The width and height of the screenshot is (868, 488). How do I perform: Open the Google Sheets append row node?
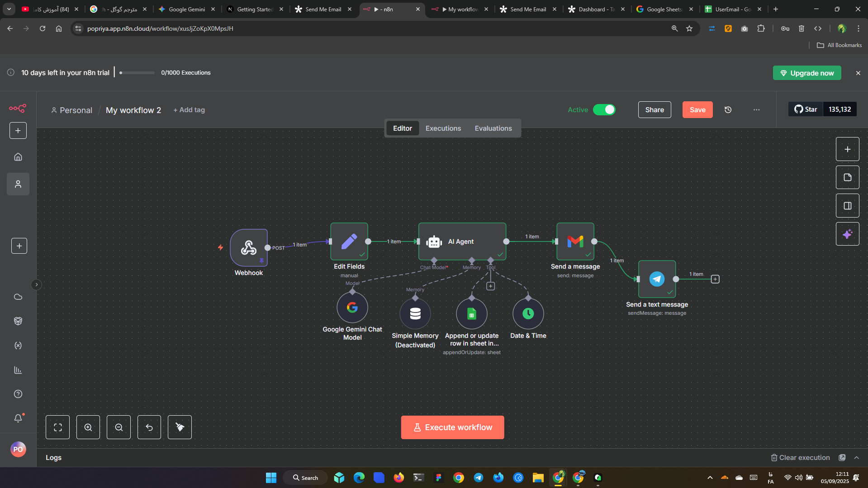click(471, 313)
